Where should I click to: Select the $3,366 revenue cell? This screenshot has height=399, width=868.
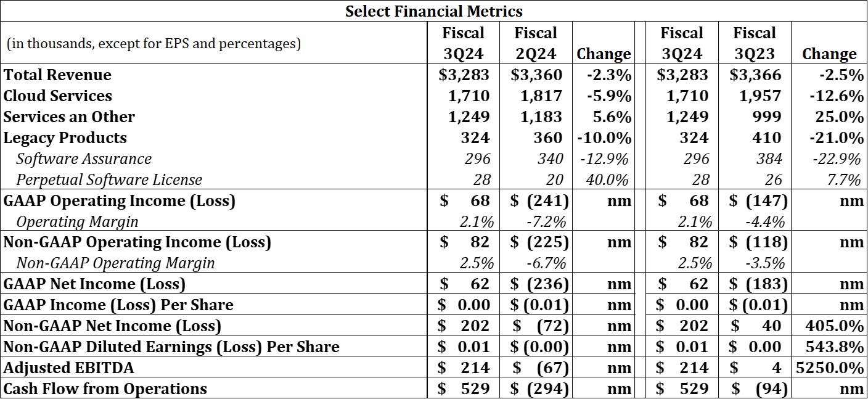(x=756, y=75)
